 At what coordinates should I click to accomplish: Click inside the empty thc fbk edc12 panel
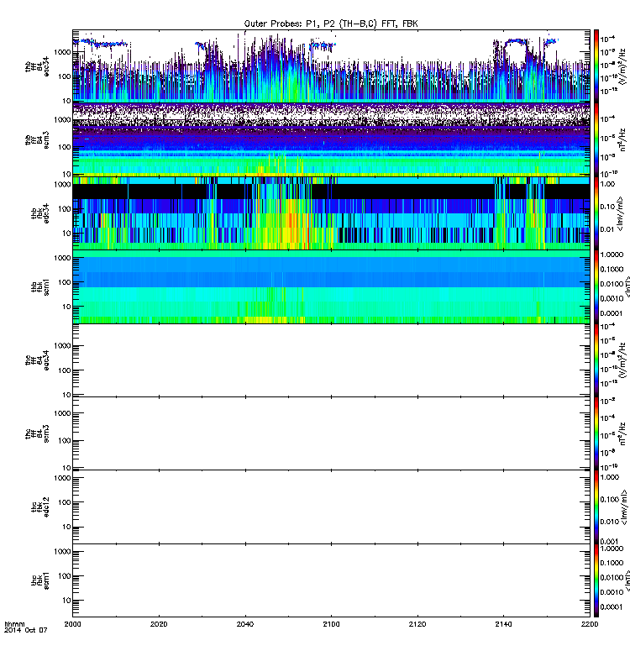point(331,507)
